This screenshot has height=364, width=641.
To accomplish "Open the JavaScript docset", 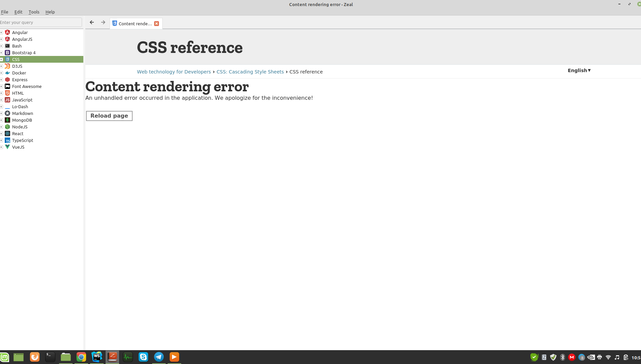I will click(22, 100).
